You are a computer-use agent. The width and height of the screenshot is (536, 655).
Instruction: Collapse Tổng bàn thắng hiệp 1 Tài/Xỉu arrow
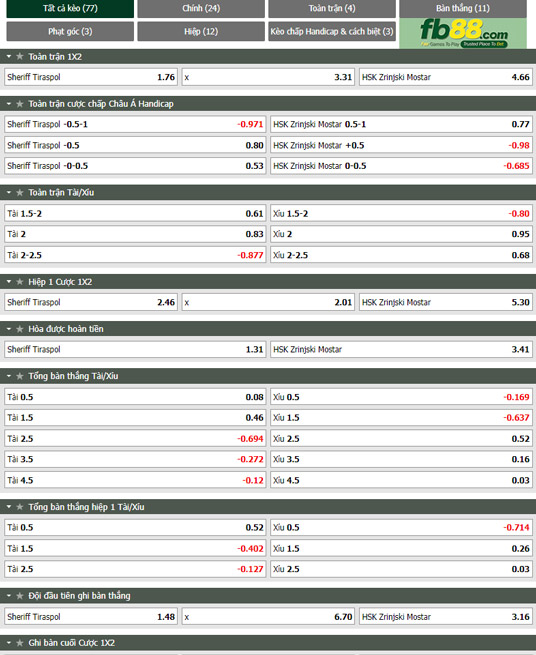click(x=9, y=507)
